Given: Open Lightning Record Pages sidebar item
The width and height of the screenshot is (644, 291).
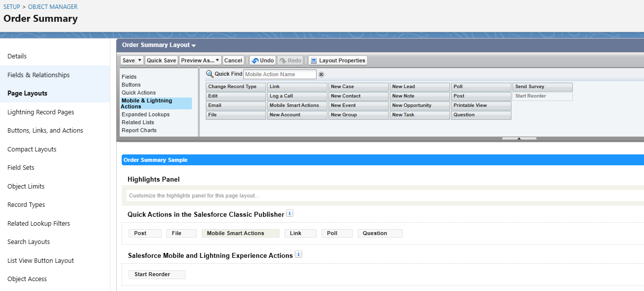Looking at the screenshot, I should 41,112.
